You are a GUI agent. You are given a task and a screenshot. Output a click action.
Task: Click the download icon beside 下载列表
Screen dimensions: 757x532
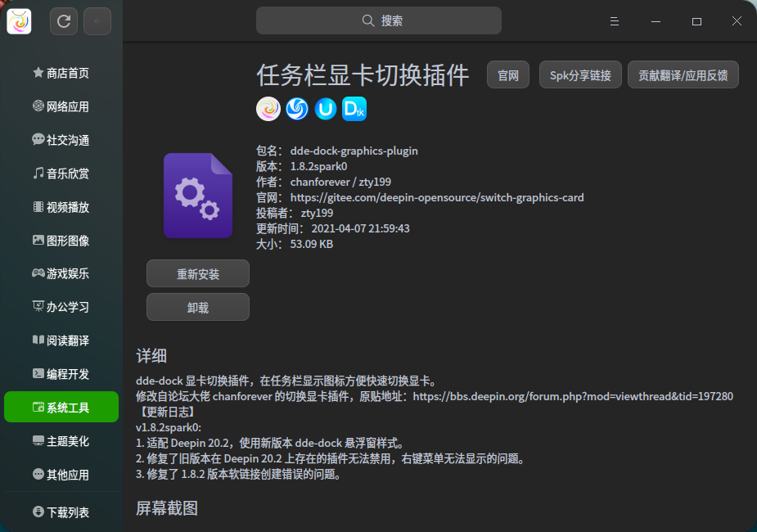[x=38, y=512]
